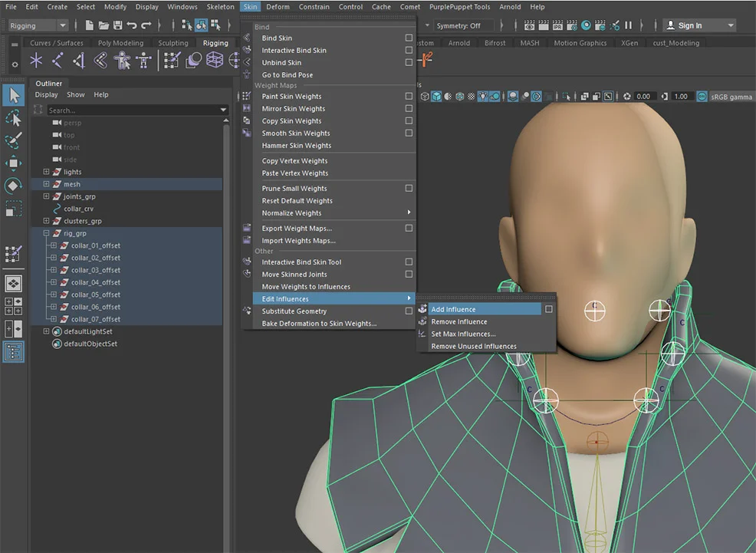Open the Rigging menu set dropdown
This screenshot has width=756, height=553.
click(38, 25)
